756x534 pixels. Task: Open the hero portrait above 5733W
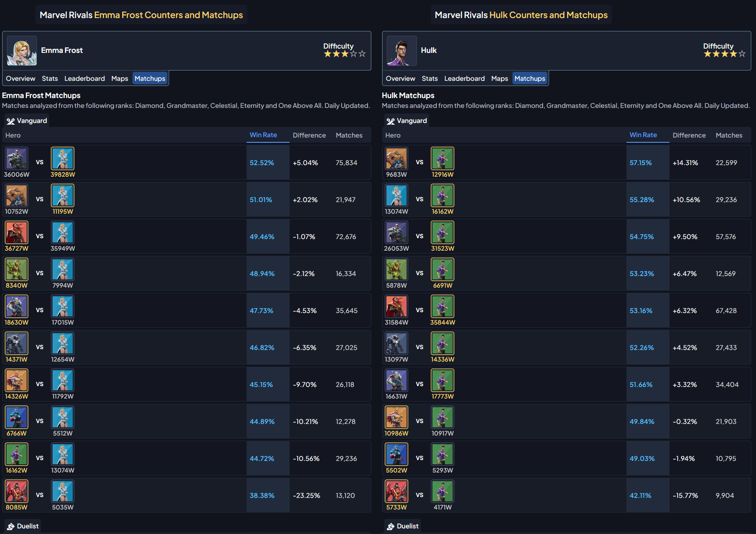click(x=397, y=491)
